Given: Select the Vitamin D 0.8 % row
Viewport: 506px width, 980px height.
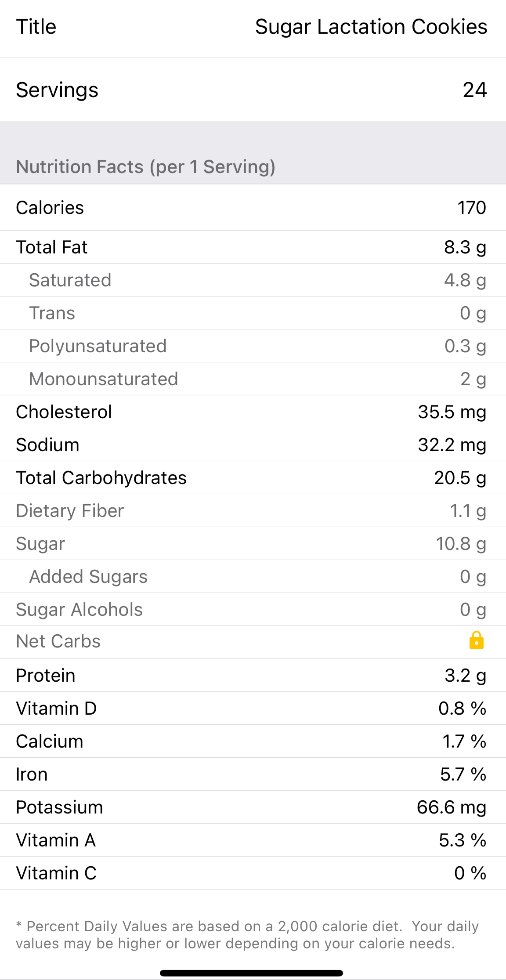Looking at the screenshot, I should coord(253,709).
